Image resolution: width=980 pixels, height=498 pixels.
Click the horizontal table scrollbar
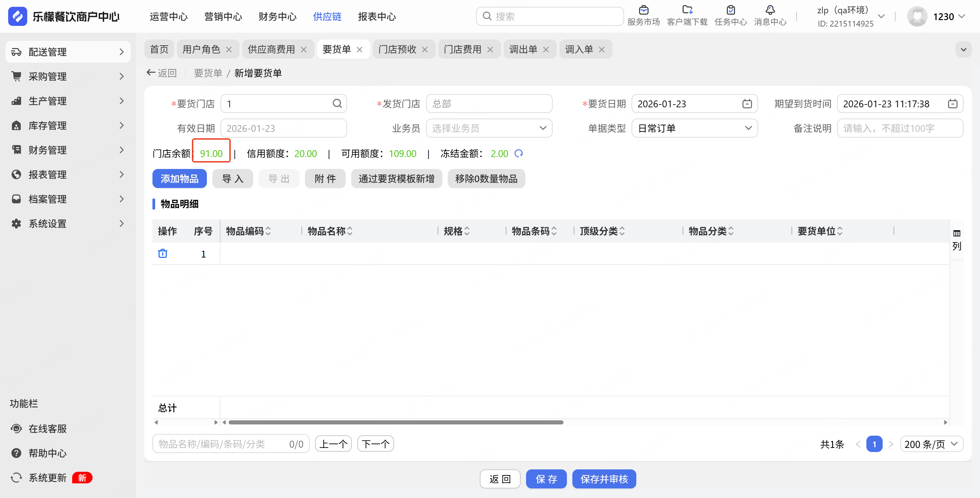(396, 422)
